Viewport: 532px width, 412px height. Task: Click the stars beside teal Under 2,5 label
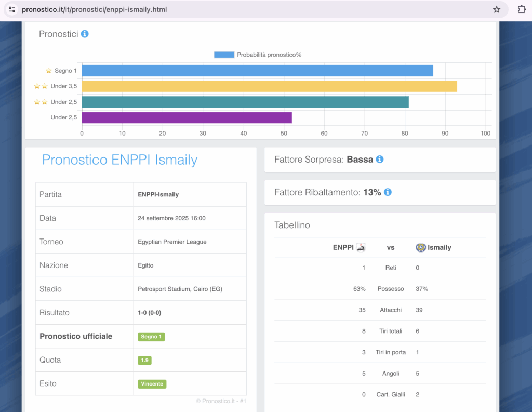coord(41,102)
